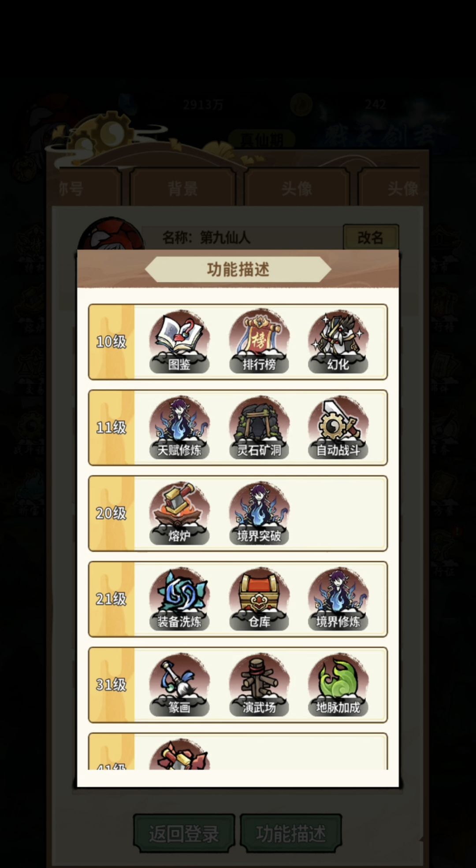Screen dimensions: 476x868
Task: Select the 境界修炼 cultivation icon
Action: (x=338, y=599)
